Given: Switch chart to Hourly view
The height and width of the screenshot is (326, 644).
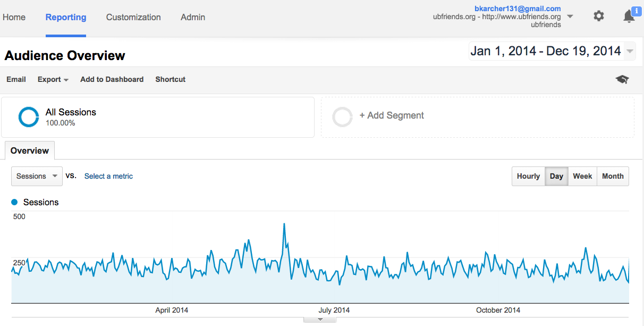Looking at the screenshot, I should (x=528, y=177).
